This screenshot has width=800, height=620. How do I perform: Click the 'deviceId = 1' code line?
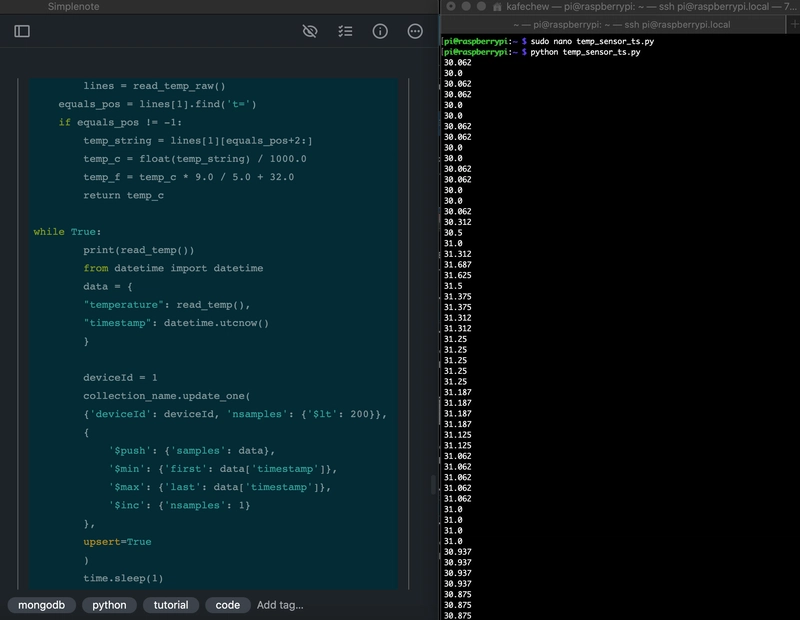pos(120,377)
